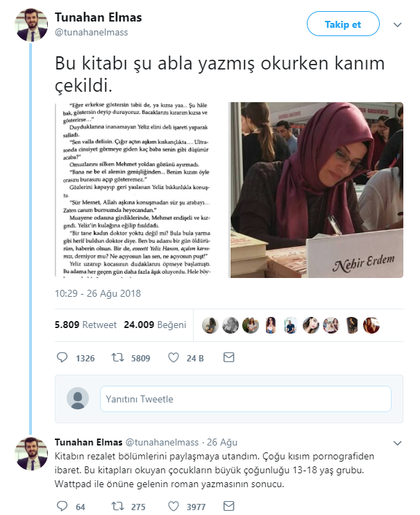Open the chevron menu on second tweet

point(397,443)
